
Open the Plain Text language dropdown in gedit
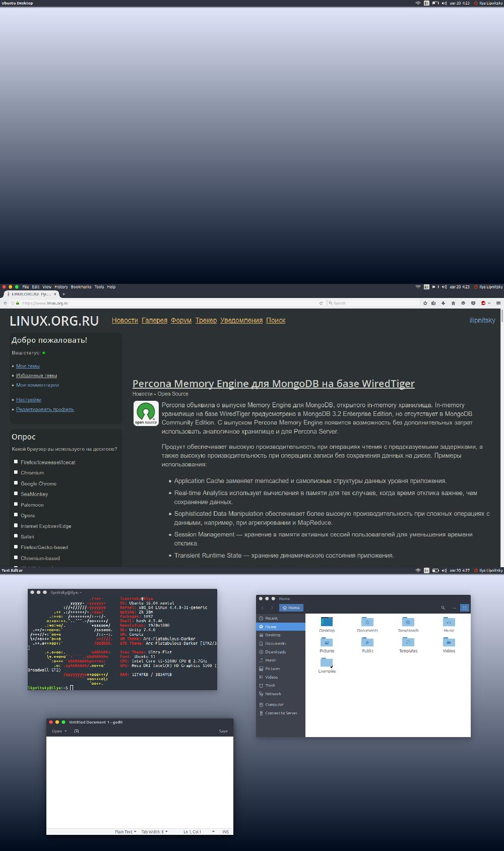coord(125,831)
